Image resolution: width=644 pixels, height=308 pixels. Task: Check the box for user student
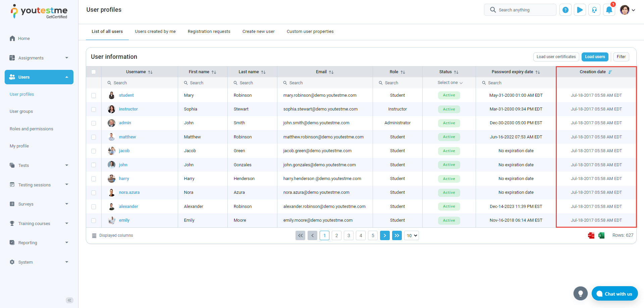click(x=94, y=96)
